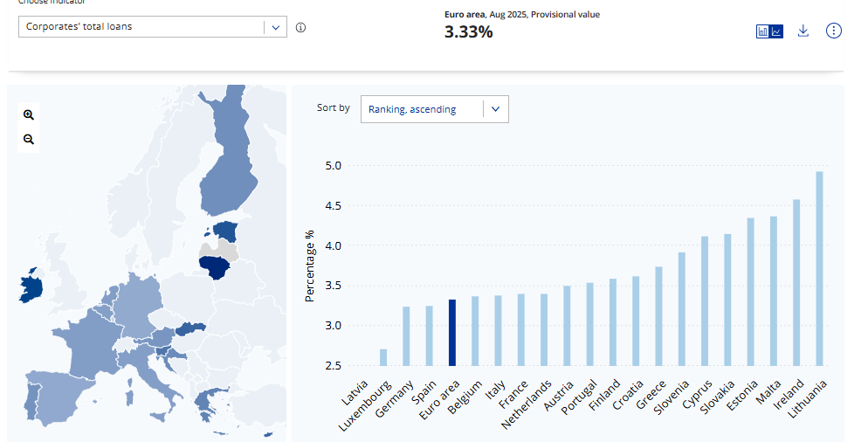
Task: Download the chart data
Action: point(803,31)
